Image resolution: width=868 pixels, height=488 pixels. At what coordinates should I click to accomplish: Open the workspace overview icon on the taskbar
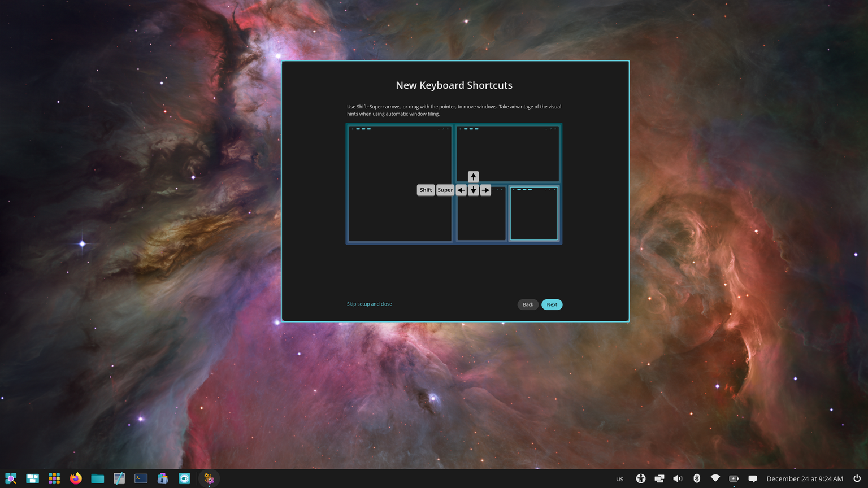[32, 478]
